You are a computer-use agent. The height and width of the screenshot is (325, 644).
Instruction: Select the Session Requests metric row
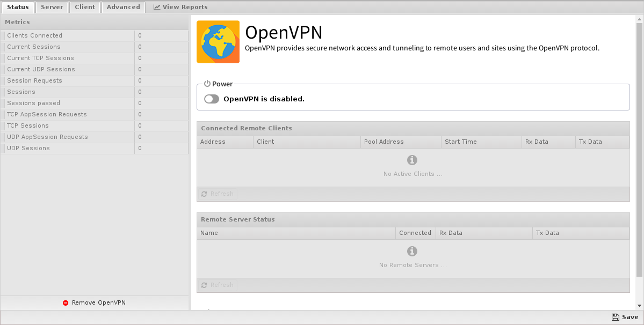pos(95,81)
